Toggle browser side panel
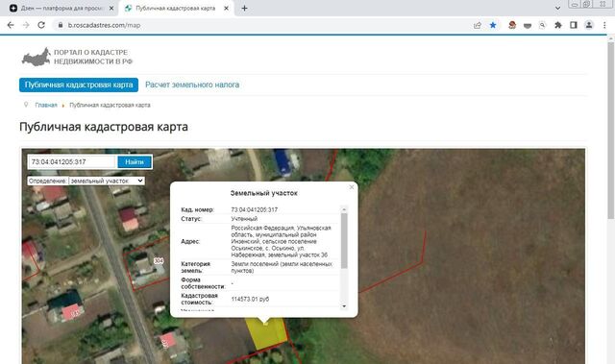The height and width of the screenshot is (364, 615). 574,25
